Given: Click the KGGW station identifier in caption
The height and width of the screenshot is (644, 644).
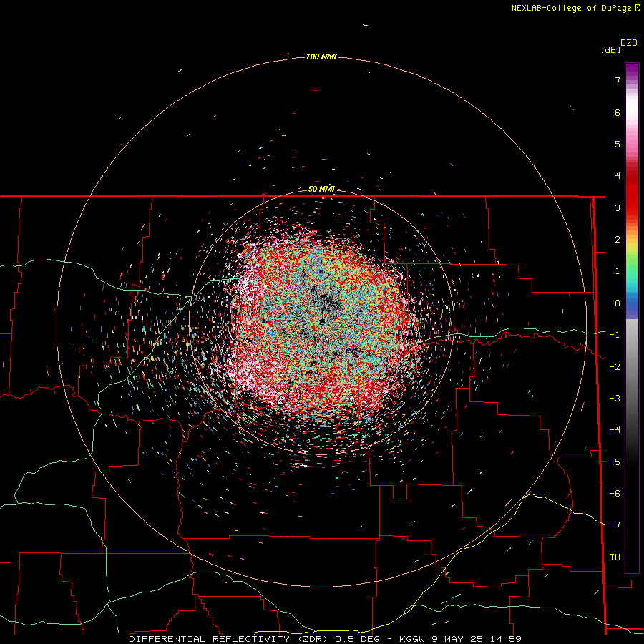Looking at the screenshot, I should (413, 639).
